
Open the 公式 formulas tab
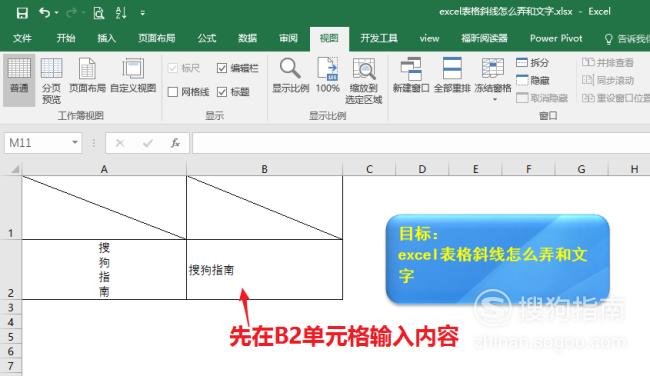tap(206, 39)
